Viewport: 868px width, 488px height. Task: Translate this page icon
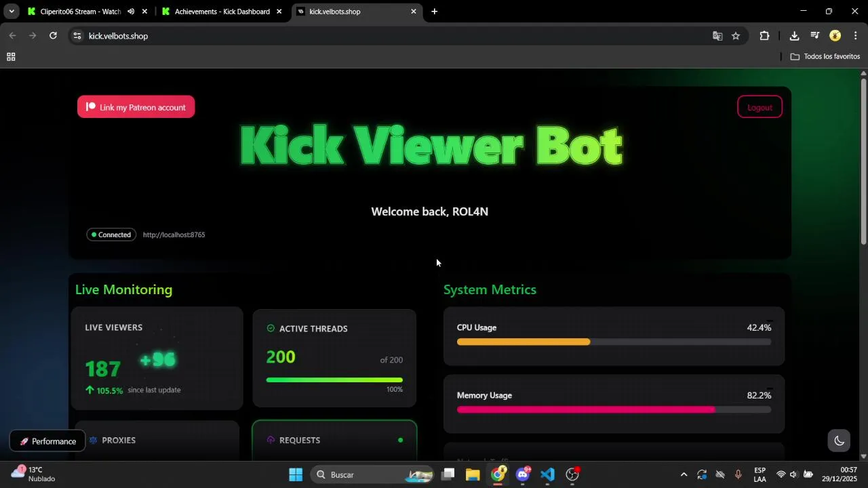[x=717, y=36]
